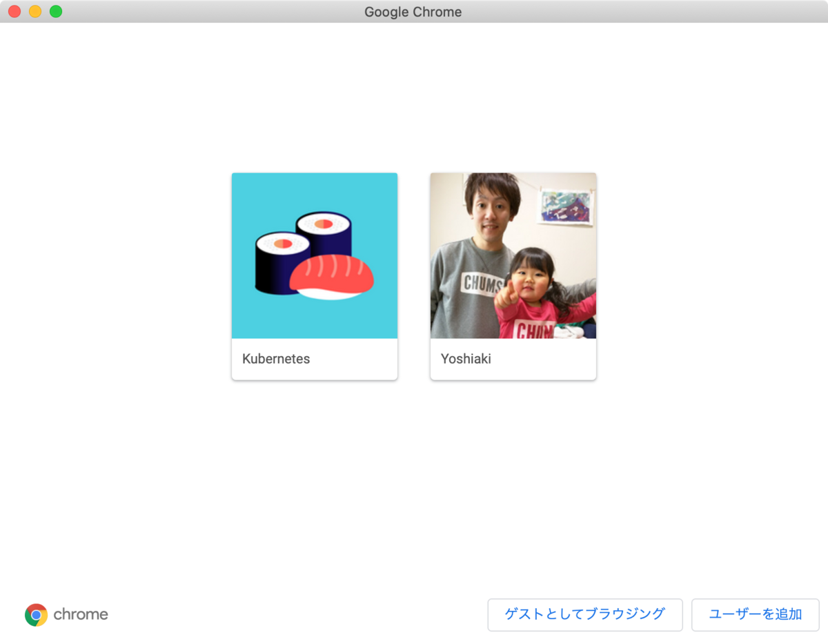Click ゲストとしてブラウジング button
The image size is (828, 644).
pos(585,614)
